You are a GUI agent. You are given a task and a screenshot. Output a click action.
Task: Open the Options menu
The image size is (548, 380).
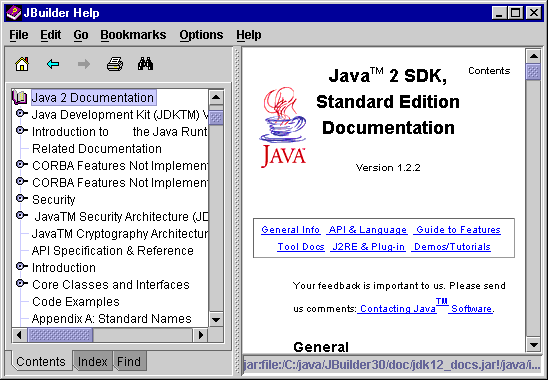(201, 35)
